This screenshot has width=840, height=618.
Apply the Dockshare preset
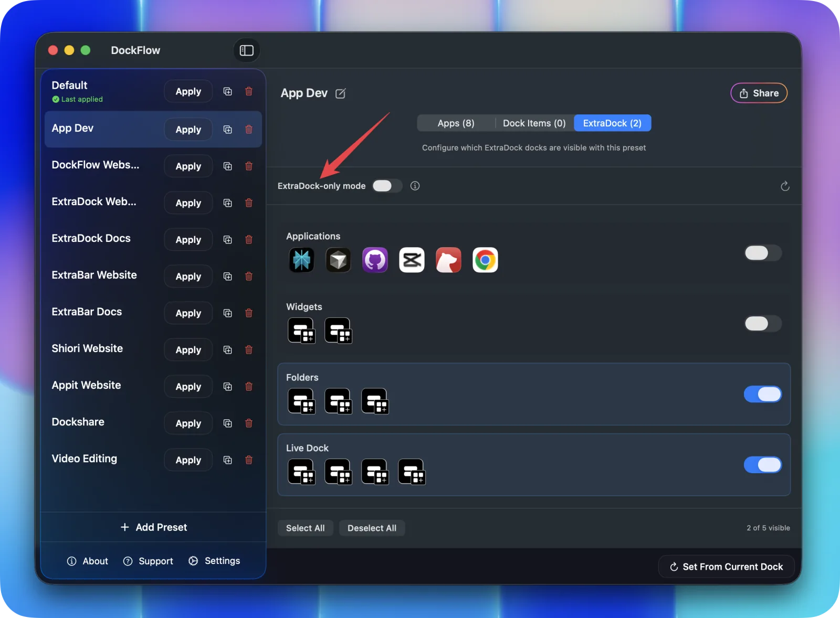(188, 423)
